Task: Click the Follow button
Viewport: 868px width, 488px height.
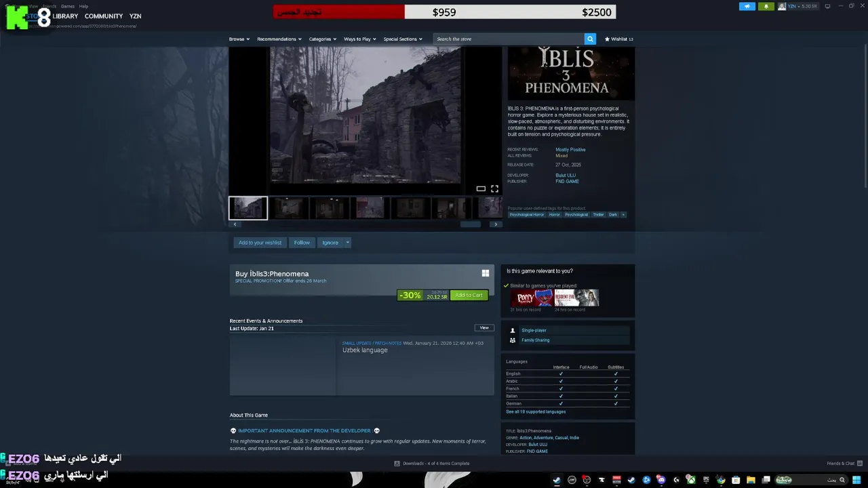Action: click(302, 243)
